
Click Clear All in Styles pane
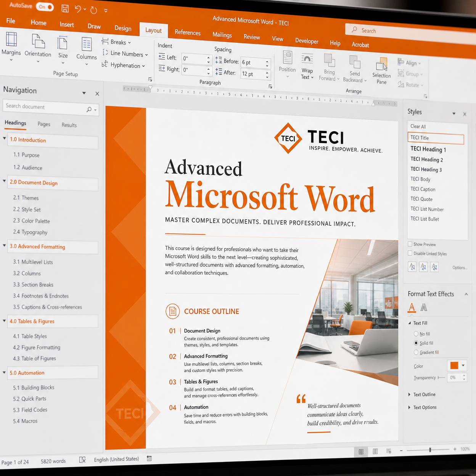[418, 127]
